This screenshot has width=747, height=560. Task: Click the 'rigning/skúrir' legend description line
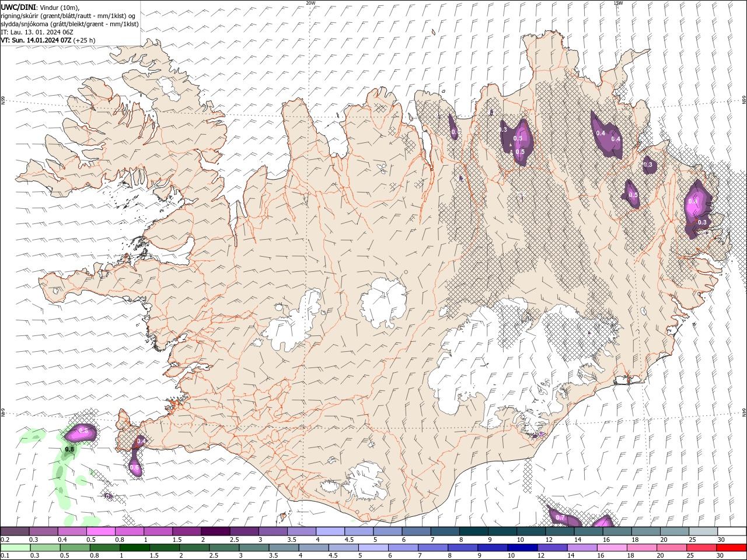tap(68, 16)
